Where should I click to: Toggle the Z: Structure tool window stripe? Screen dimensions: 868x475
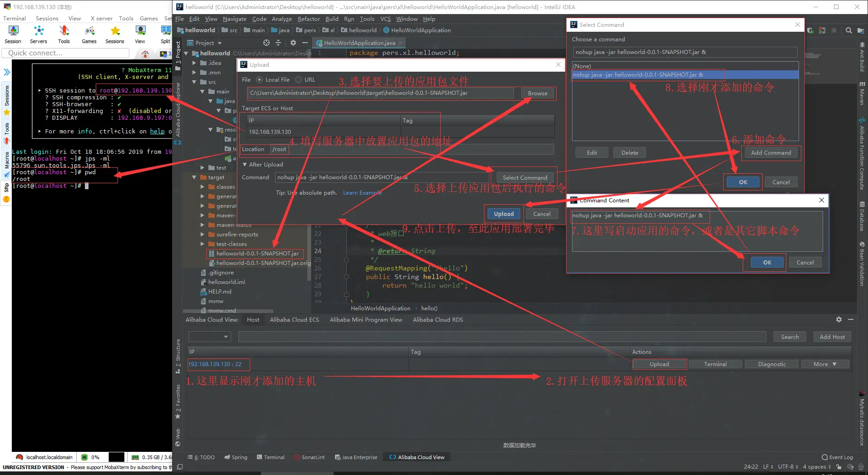[x=178, y=356]
